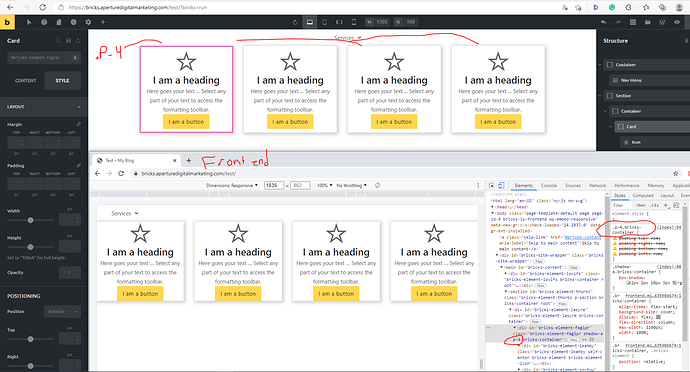The width and height of the screenshot is (690, 372).
Task: Select the Nav Menu item in Structure
Action: click(649, 80)
